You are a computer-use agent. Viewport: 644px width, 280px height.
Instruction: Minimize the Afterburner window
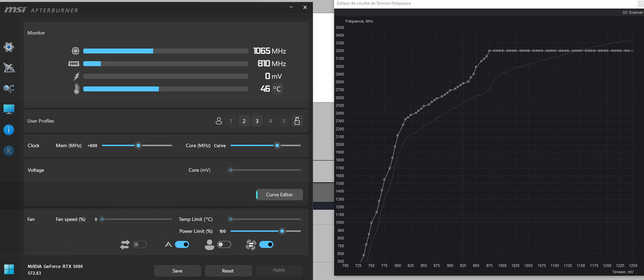click(x=292, y=8)
